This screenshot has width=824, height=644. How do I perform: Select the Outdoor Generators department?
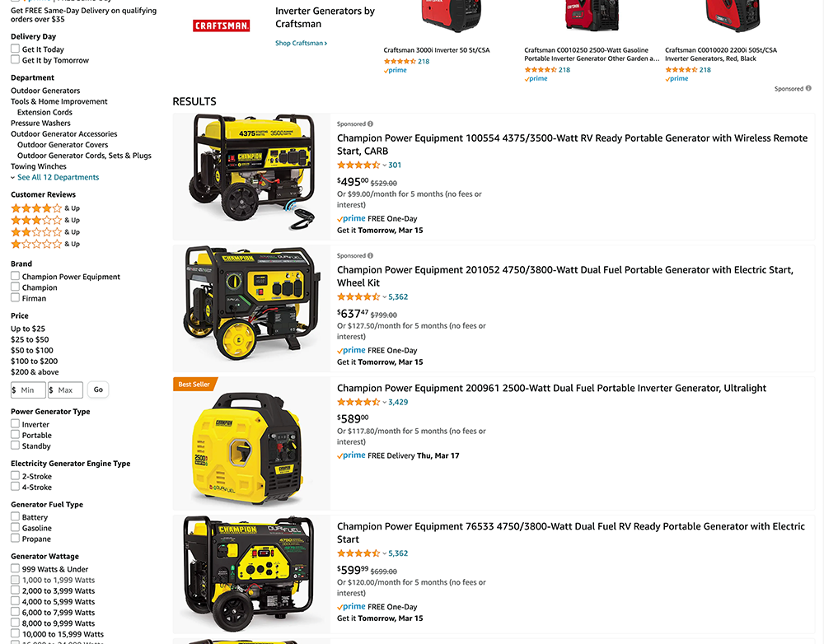45,91
